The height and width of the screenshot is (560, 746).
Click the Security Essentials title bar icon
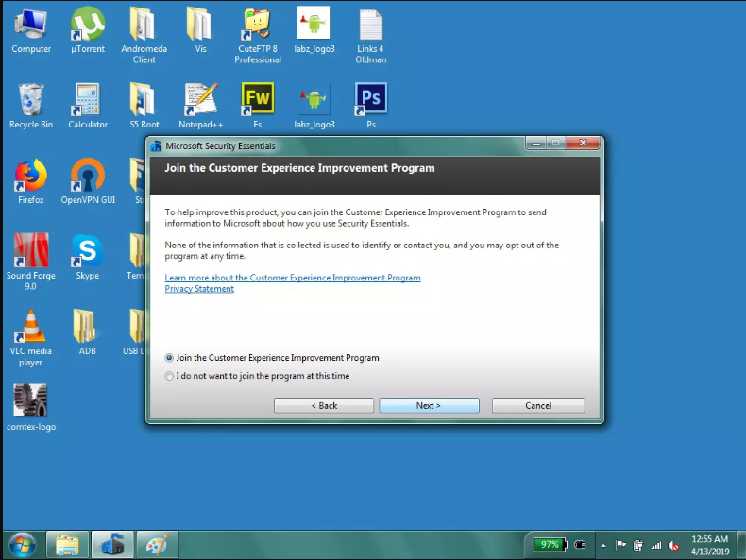pyautogui.click(x=156, y=146)
